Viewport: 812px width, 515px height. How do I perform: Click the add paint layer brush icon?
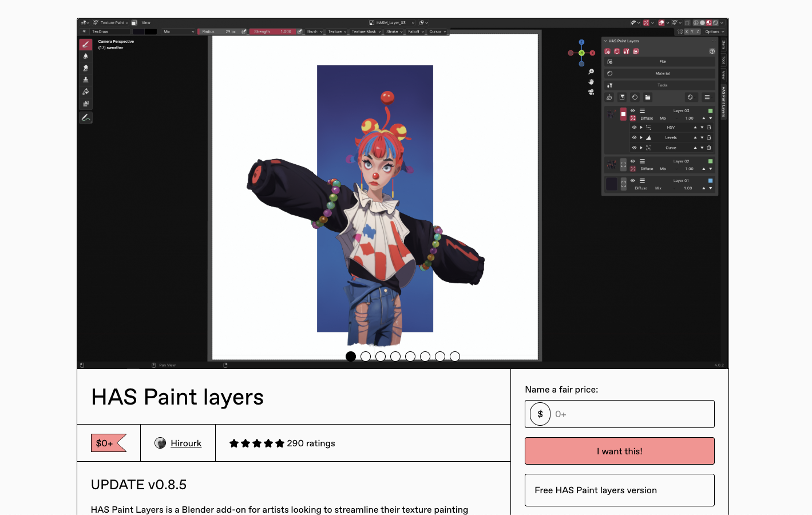coord(609,97)
